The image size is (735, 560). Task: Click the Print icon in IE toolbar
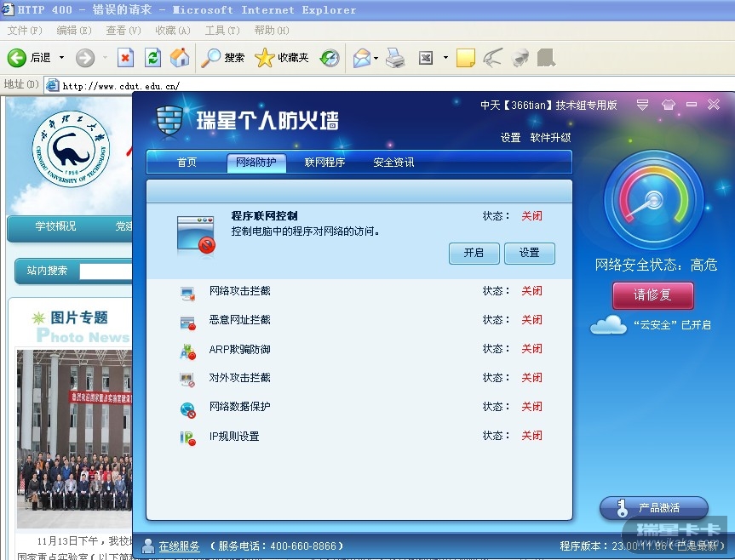[x=395, y=58]
